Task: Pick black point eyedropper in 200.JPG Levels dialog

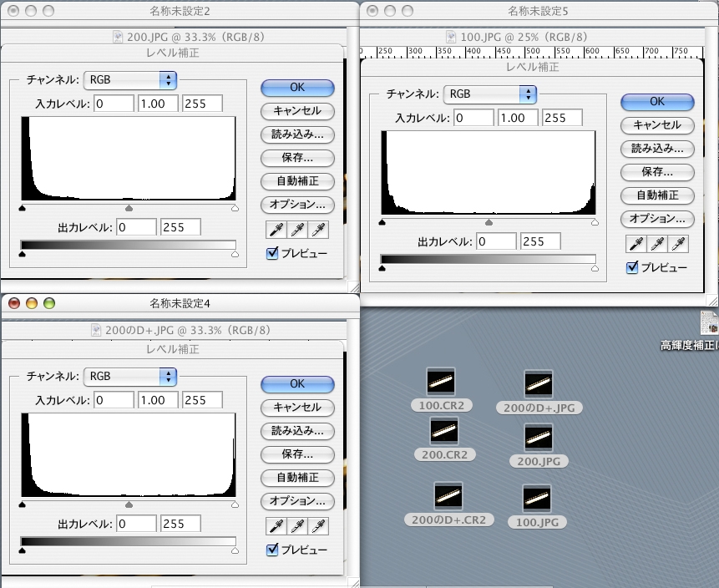Action: (x=276, y=230)
